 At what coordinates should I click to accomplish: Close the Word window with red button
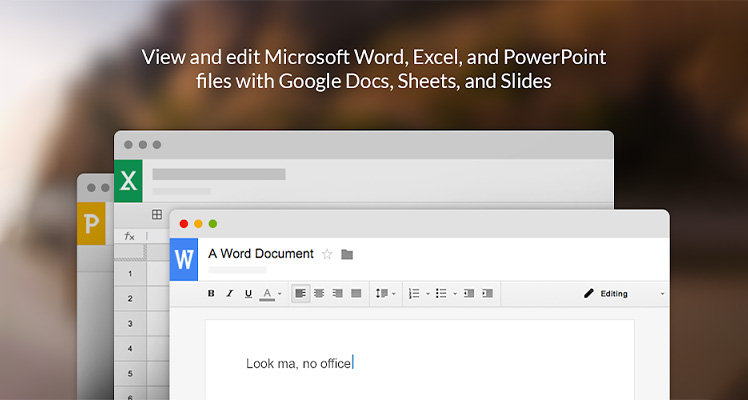[x=184, y=224]
